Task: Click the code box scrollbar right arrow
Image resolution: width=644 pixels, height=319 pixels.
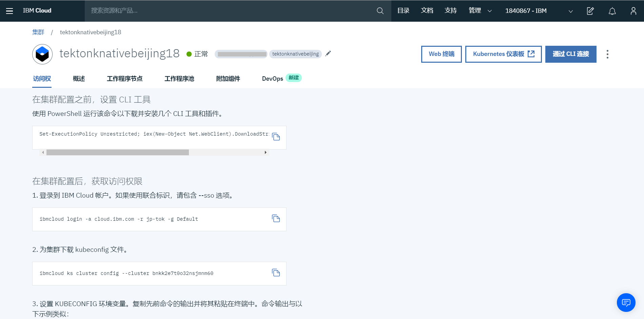Action: [266, 153]
